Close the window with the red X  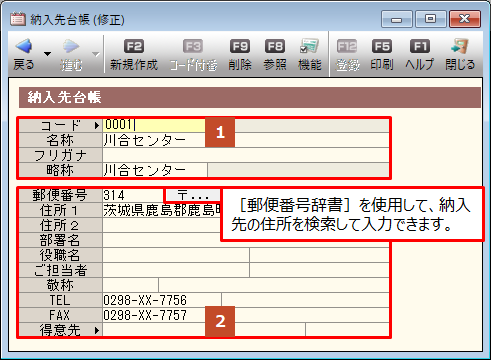click(465, 19)
